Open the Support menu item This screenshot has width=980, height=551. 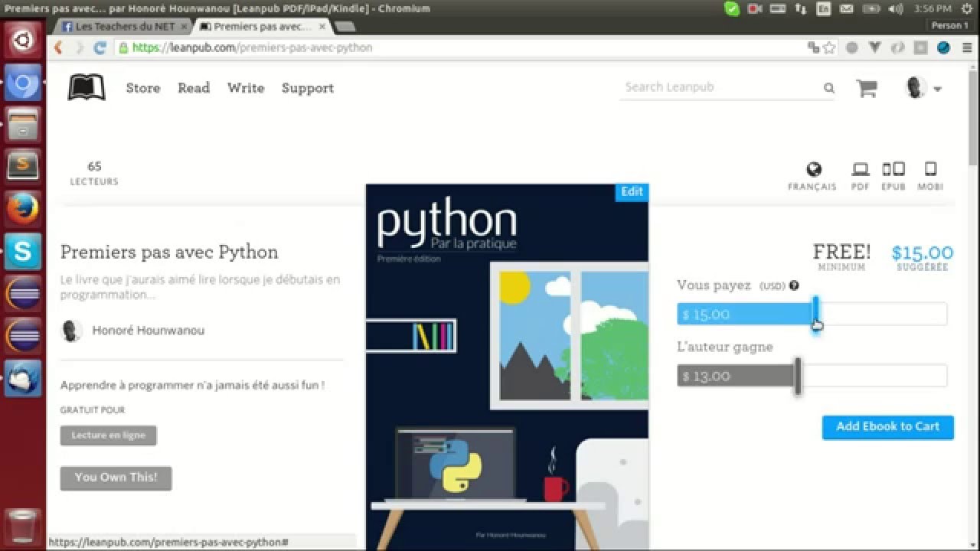click(308, 88)
